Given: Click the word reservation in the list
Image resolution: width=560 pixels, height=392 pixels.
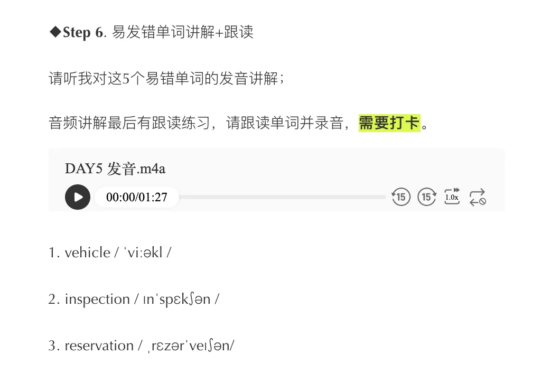Looking at the screenshot, I should [99, 346].
